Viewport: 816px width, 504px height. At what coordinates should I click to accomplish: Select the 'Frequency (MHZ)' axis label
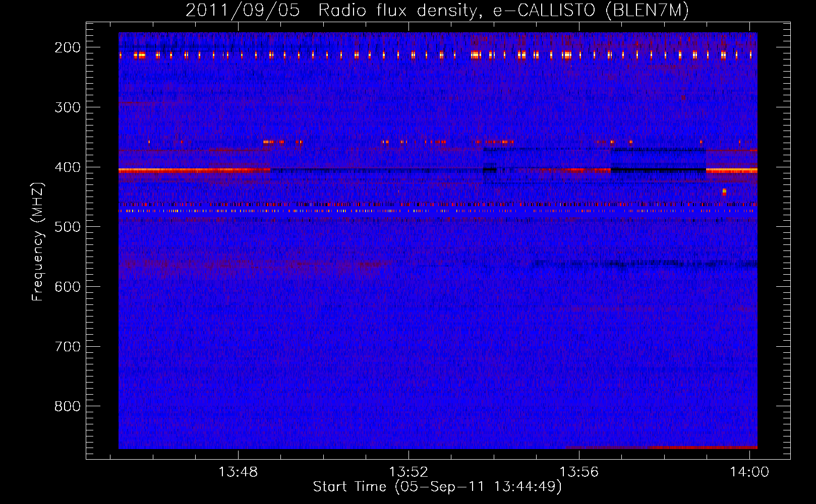38,242
